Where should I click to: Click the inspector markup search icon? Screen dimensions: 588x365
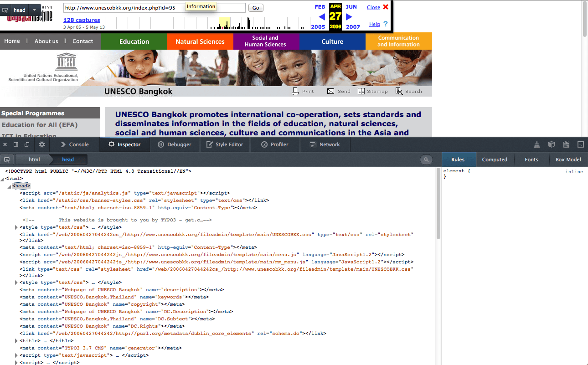[x=426, y=159]
